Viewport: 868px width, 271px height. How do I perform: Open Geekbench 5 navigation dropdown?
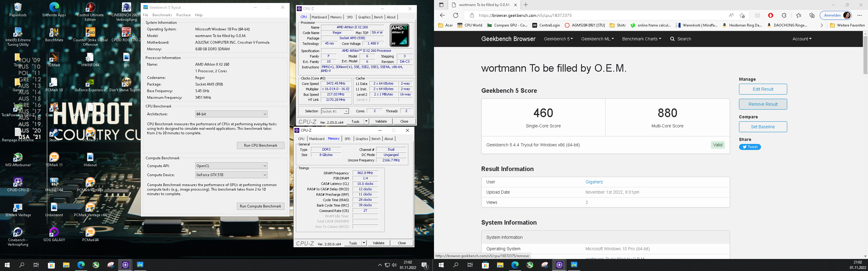pyautogui.click(x=558, y=39)
